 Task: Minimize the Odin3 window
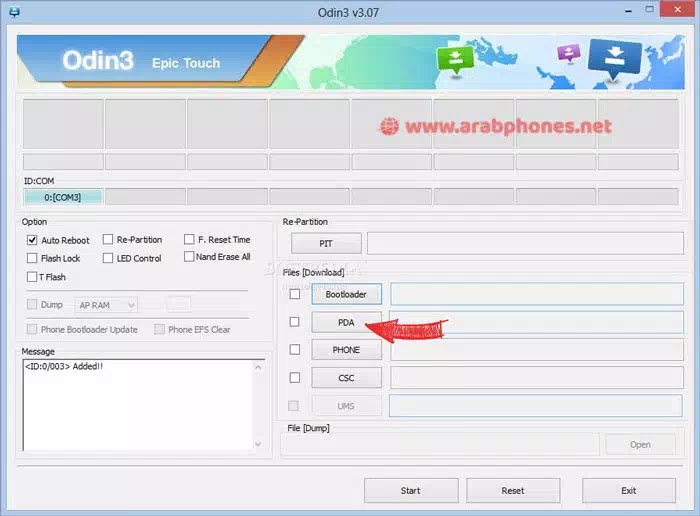629,10
